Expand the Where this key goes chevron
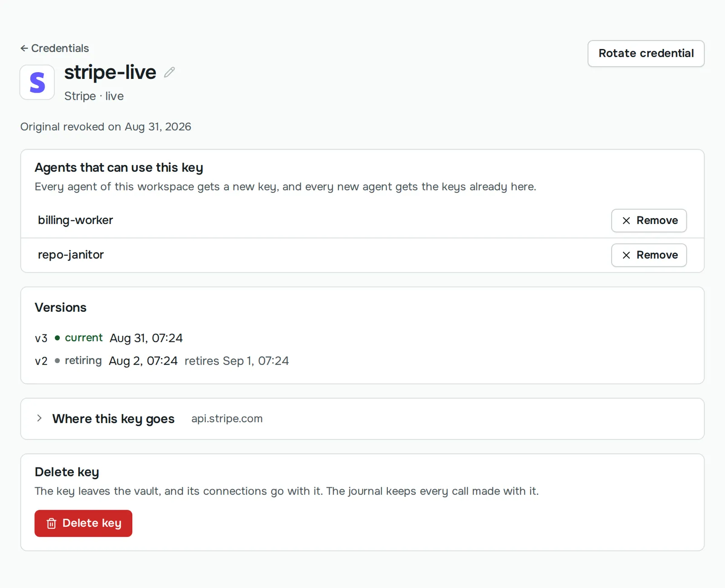The height and width of the screenshot is (588, 725). click(39, 418)
